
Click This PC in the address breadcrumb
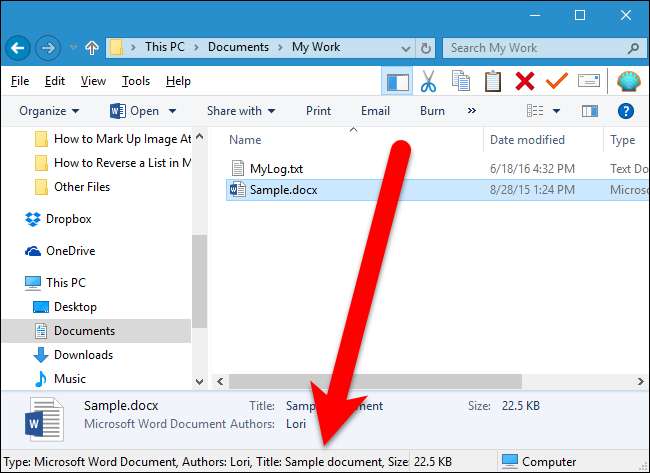tap(165, 47)
